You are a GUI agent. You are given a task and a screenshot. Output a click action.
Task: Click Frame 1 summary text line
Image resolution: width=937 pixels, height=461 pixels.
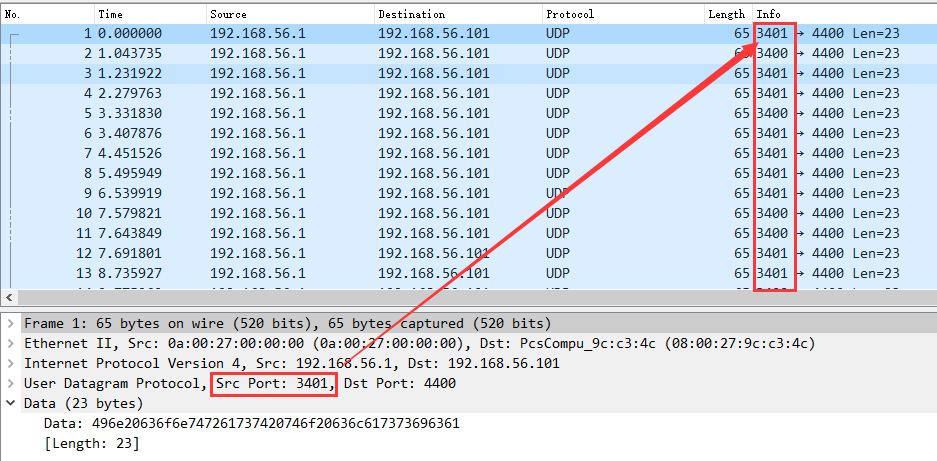click(287, 323)
